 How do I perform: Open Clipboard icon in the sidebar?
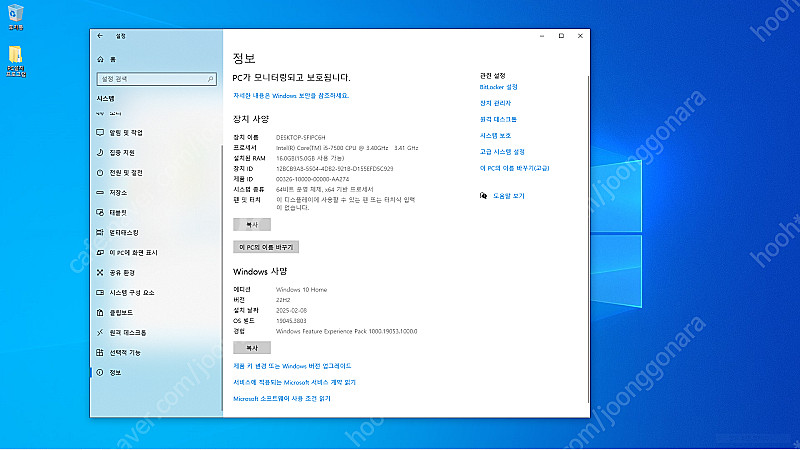click(x=100, y=312)
